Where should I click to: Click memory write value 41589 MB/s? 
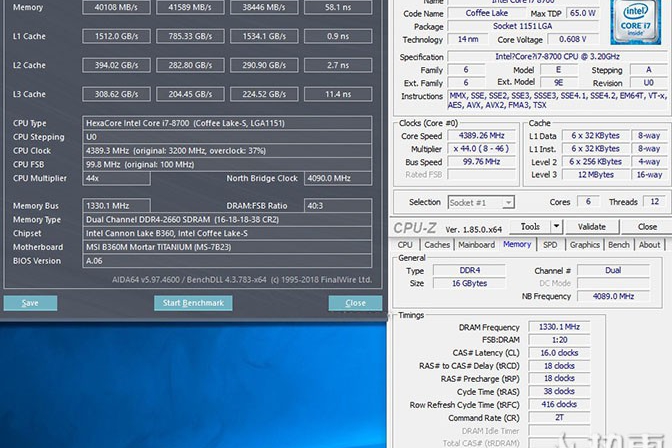coord(190,7)
